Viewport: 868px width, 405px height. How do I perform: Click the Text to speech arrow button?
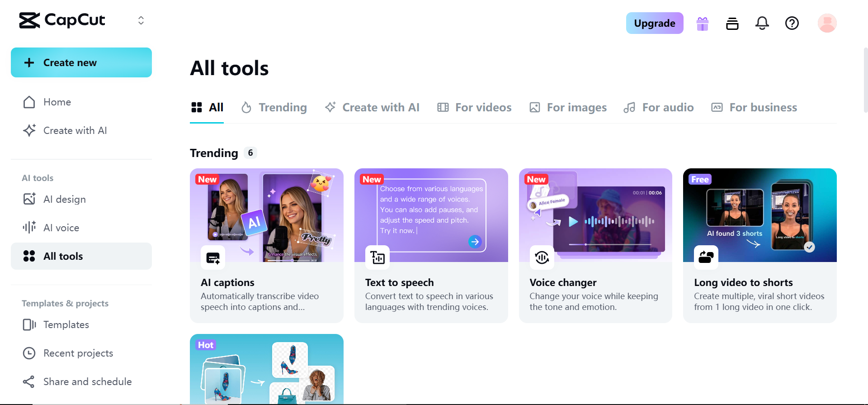[475, 242]
